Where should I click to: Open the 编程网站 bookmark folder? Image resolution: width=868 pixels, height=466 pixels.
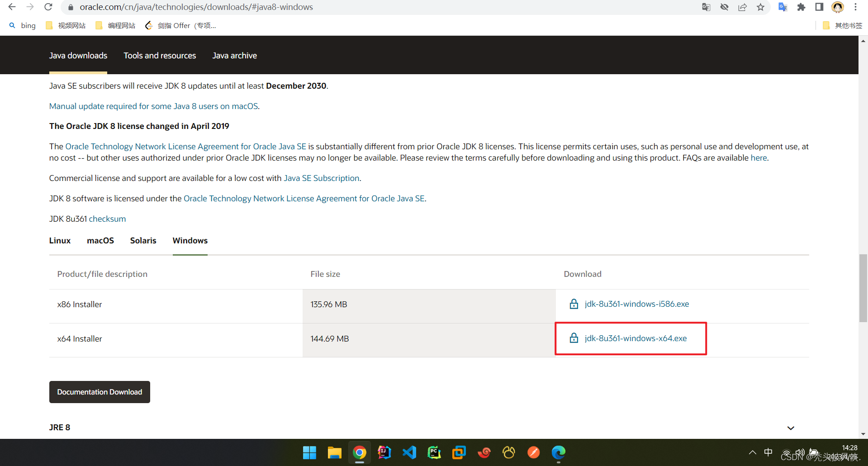(115, 25)
